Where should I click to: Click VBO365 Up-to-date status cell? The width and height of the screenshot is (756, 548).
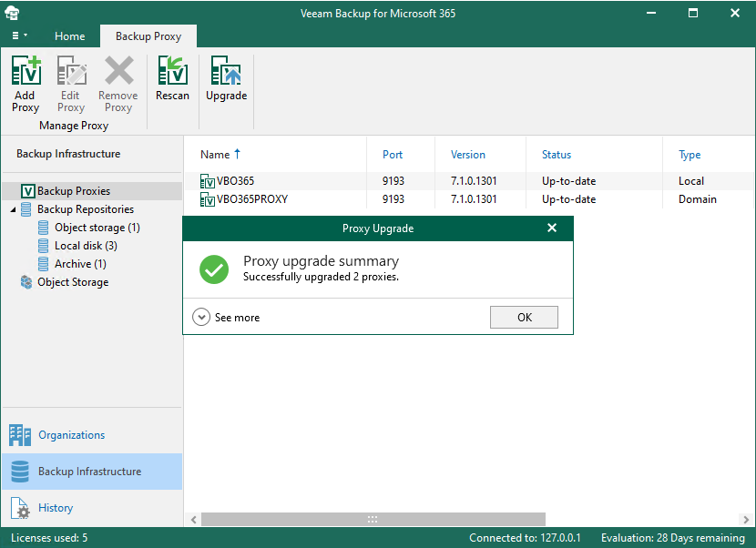click(x=568, y=181)
